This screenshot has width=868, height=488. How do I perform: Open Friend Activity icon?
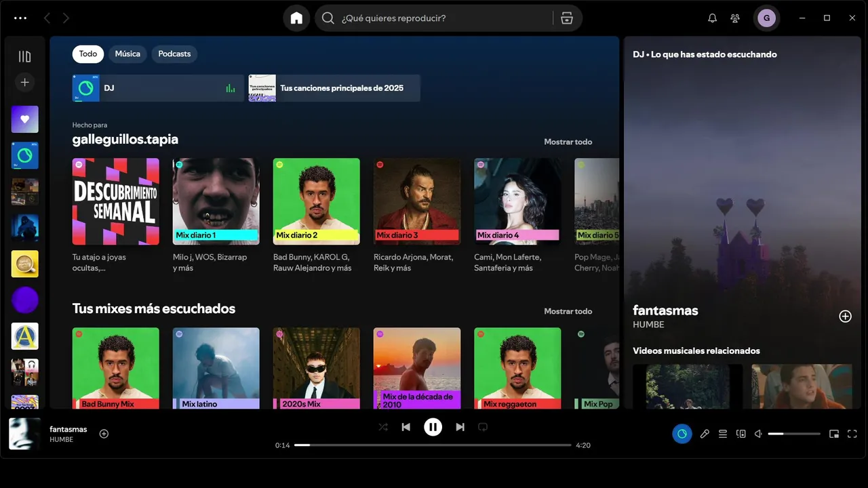point(735,18)
